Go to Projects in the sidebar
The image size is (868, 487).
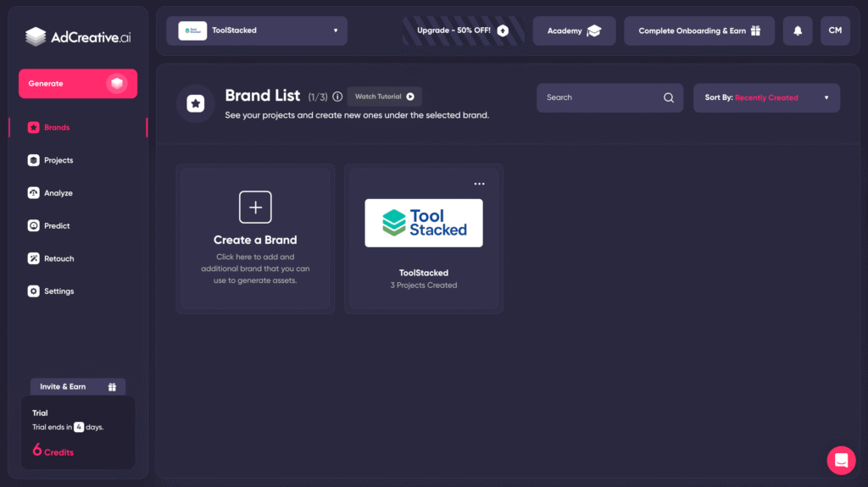point(58,160)
